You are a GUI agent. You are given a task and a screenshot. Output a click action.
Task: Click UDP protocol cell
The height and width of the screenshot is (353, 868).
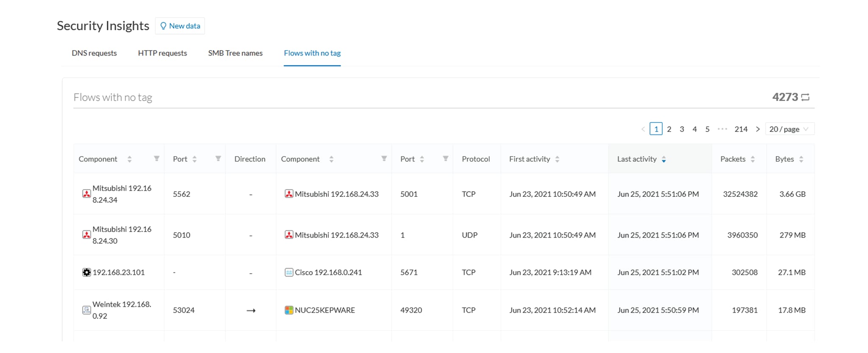[x=470, y=235]
